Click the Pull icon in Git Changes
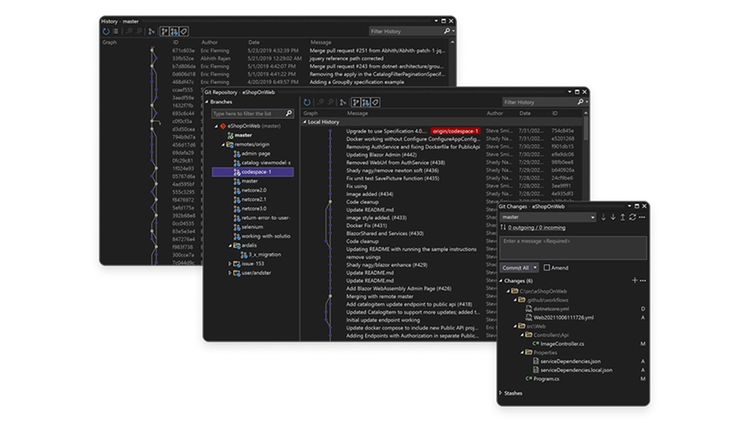 pyautogui.click(x=613, y=217)
